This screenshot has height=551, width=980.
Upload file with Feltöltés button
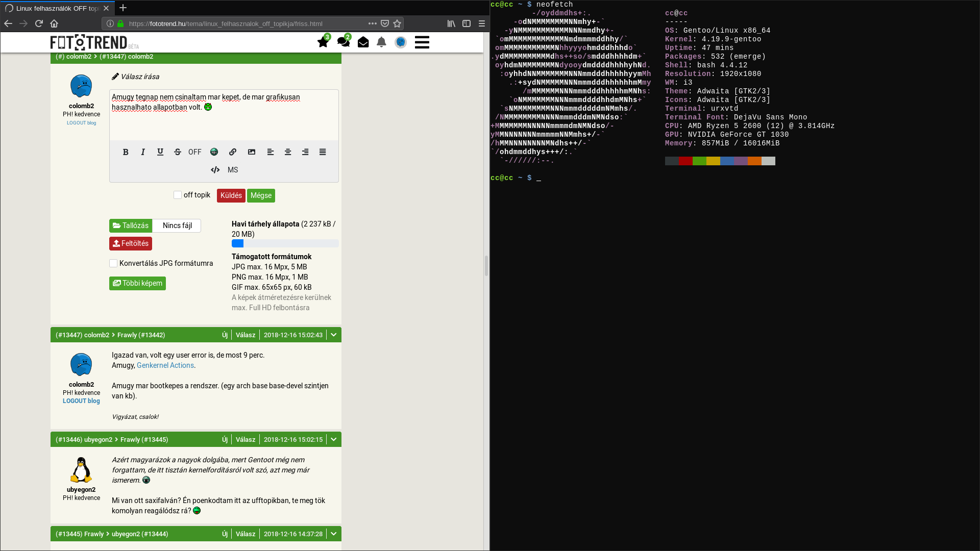(x=131, y=243)
